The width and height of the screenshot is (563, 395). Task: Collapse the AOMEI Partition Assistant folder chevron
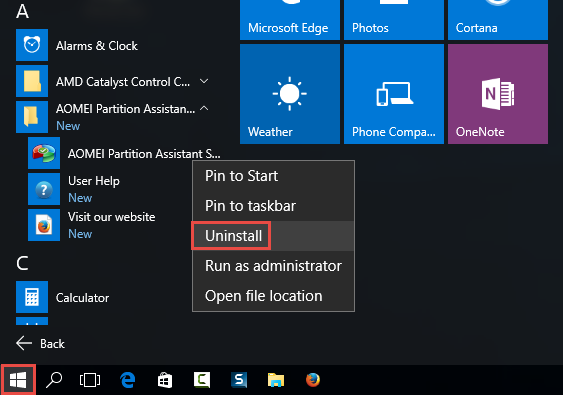pos(204,108)
